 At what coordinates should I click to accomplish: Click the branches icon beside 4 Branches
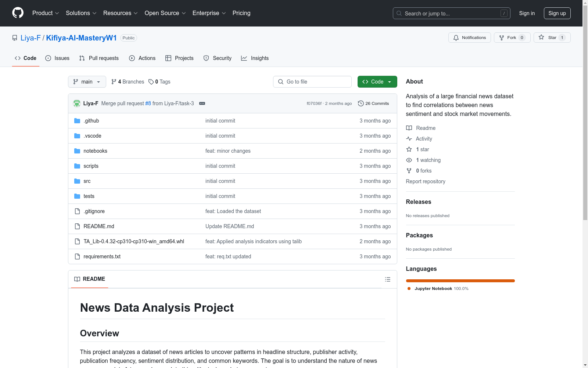pyautogui.click(x=114, y=82)
